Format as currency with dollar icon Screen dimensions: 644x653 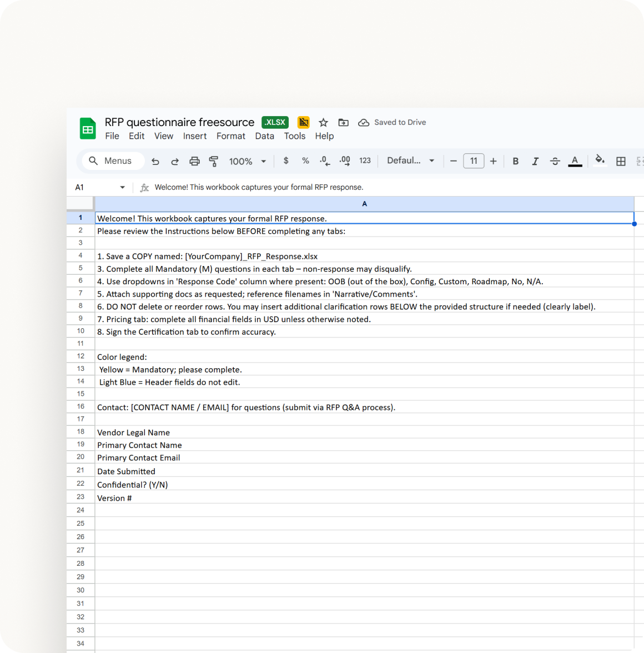(285, 161)
